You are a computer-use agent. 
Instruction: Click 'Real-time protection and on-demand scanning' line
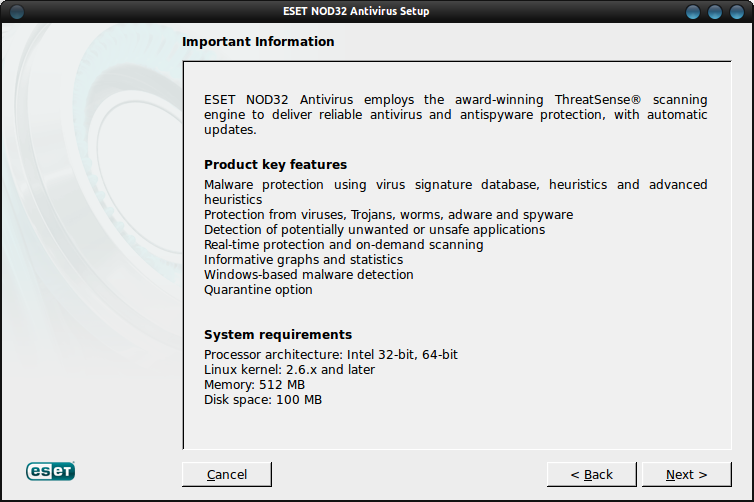click(x=343, y=245)
